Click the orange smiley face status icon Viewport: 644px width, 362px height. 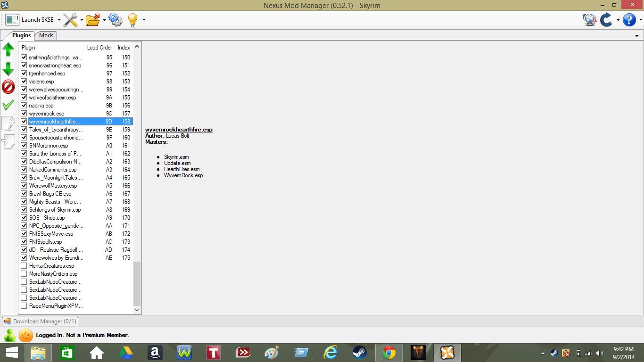(26, 335)
